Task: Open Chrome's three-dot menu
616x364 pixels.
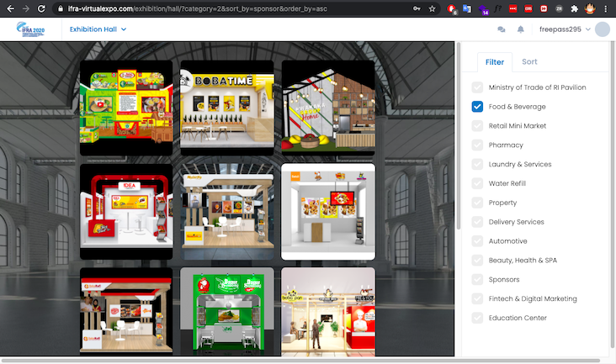Action: (606, 8)
